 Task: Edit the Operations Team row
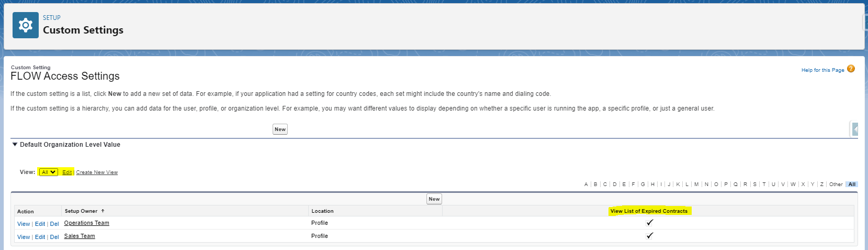click(x=40, y=224)
